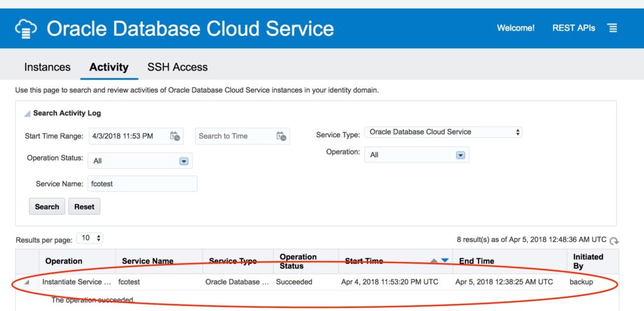Switch to the Instances tab
Image resolution: width=644 pixels, height=311 pixels.
coord(47,67)
